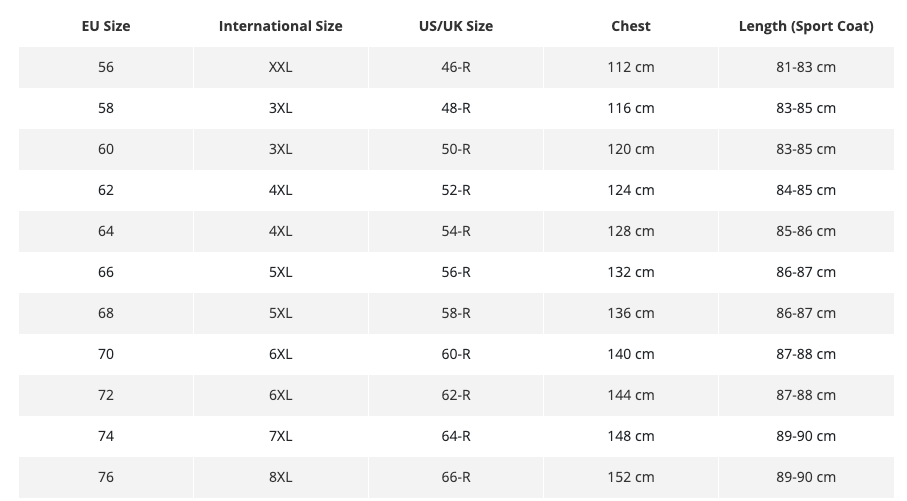The image size is (907, 501).
Task: Click the Chest column header
Action: [630, 26]
